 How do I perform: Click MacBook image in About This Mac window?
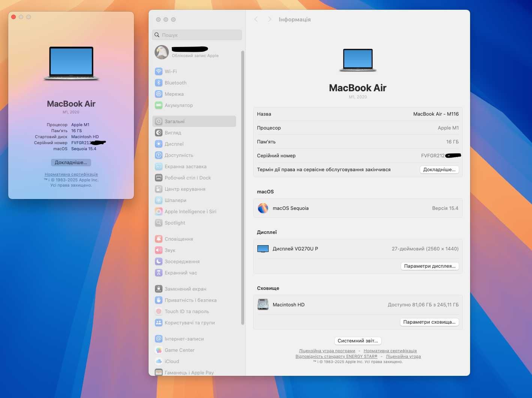click(x=71, y=63)
